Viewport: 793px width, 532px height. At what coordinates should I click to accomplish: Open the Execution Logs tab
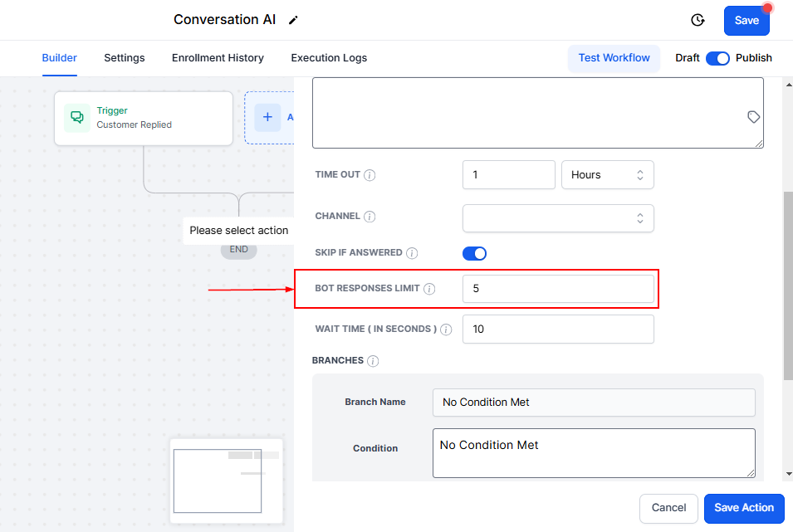click(329, 58)
